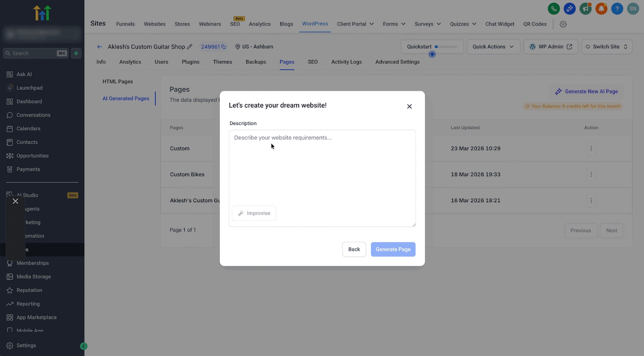Open the Sites settings gear icon
Image resolution: width=644 pixels, height=356 pixels.
563,24
